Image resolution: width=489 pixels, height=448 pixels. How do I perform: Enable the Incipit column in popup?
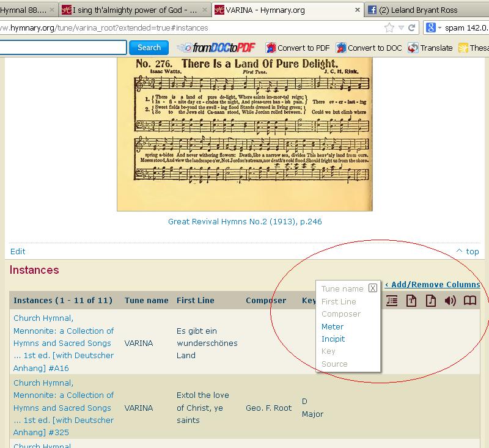(x=333, y=339)
